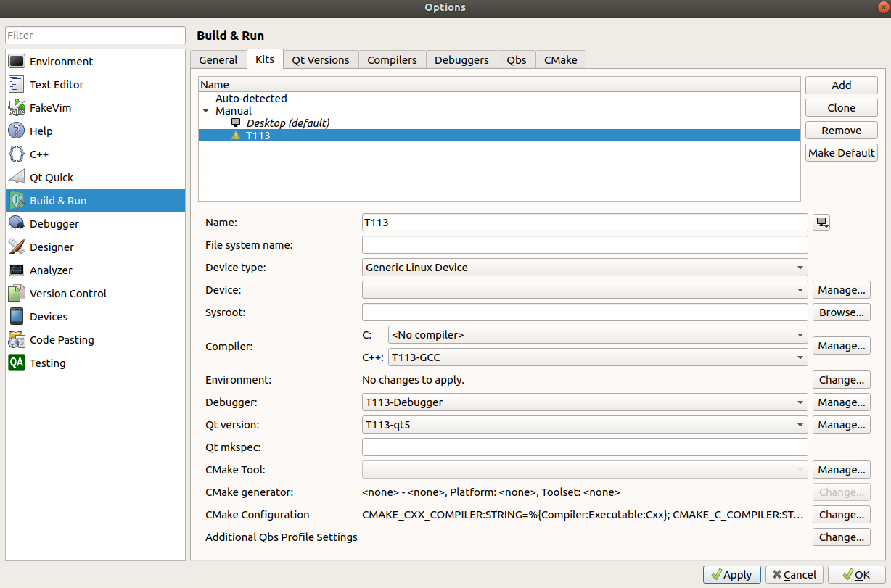Click into the Sysroot input field

[585, 312]
